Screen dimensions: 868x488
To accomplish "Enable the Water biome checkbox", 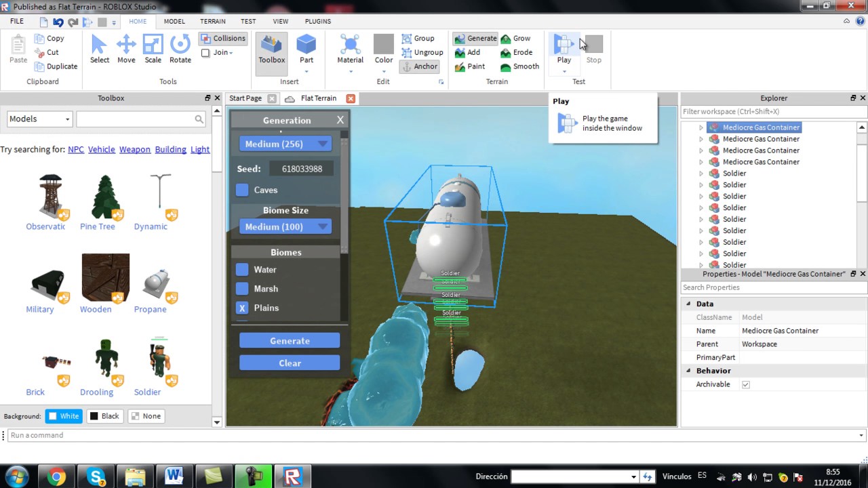I will pos(242,270).
